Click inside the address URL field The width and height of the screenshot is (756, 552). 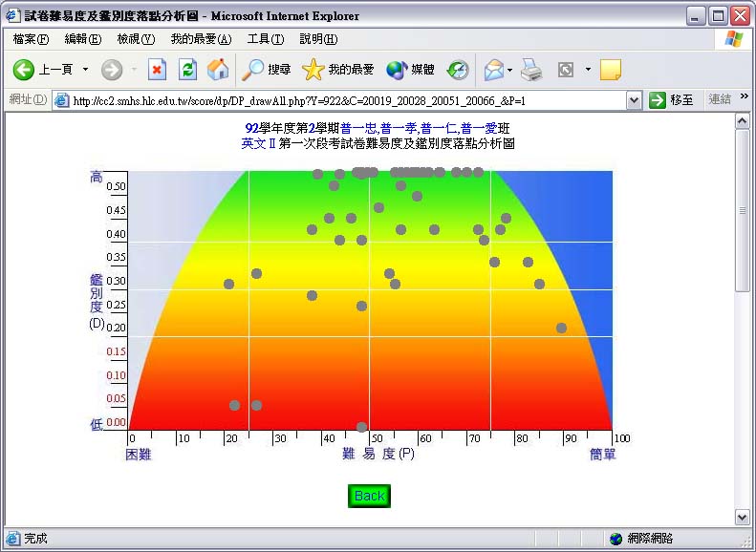344,100
